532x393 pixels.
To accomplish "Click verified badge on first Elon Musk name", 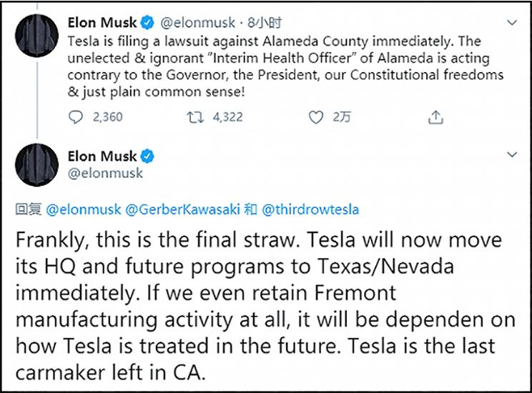I will coord(147,24).
